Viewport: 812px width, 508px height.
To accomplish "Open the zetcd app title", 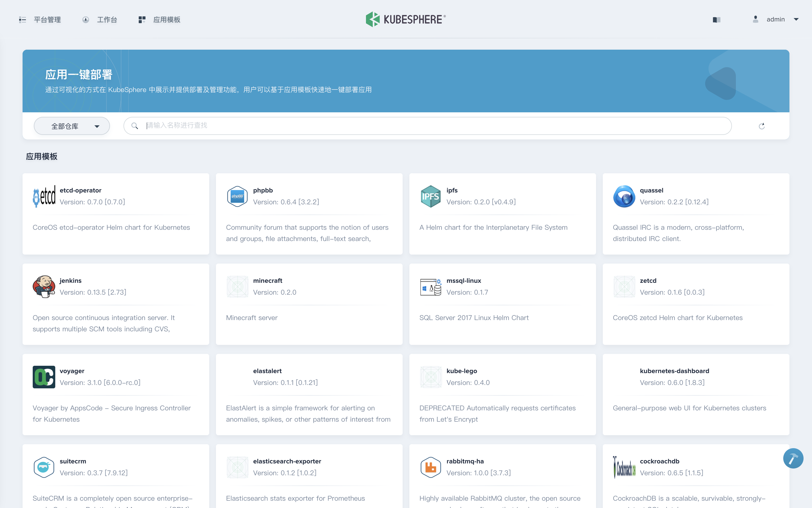I will [648, 281].
